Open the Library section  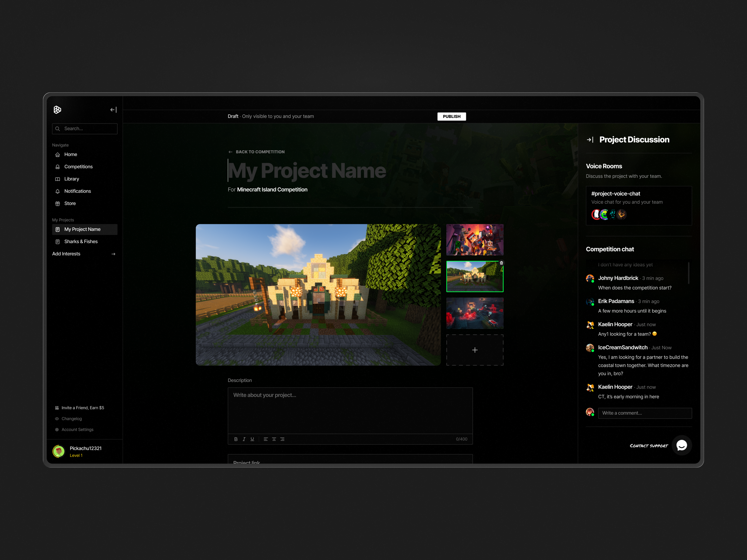(71, 178)
